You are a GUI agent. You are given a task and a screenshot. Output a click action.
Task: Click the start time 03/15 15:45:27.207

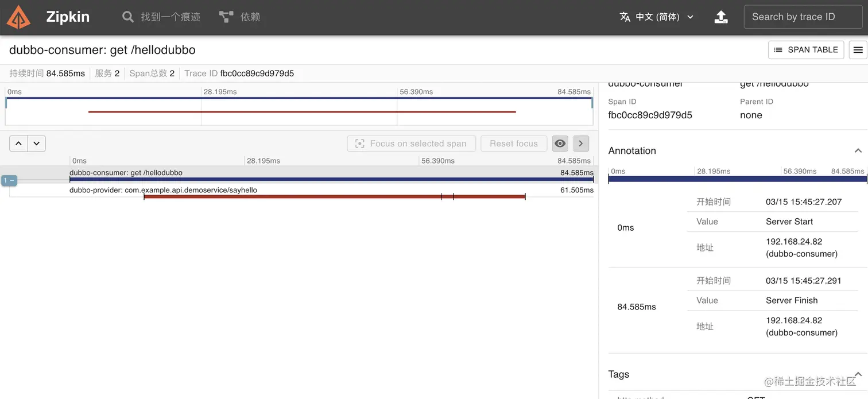coord(804,202)
